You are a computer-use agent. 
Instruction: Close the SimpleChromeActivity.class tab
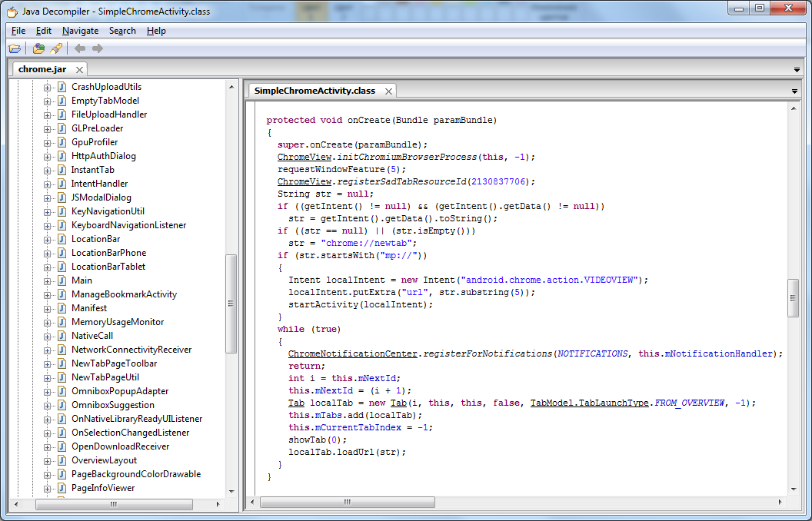(388, 91)
